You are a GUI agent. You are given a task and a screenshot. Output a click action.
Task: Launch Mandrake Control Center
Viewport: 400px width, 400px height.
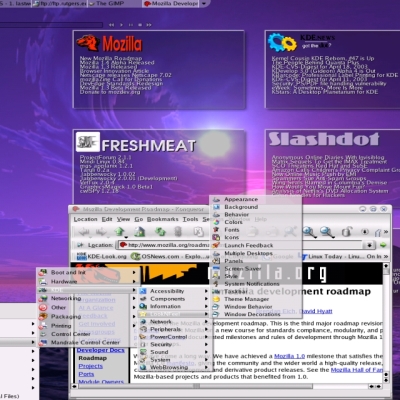tap(88, 342)
